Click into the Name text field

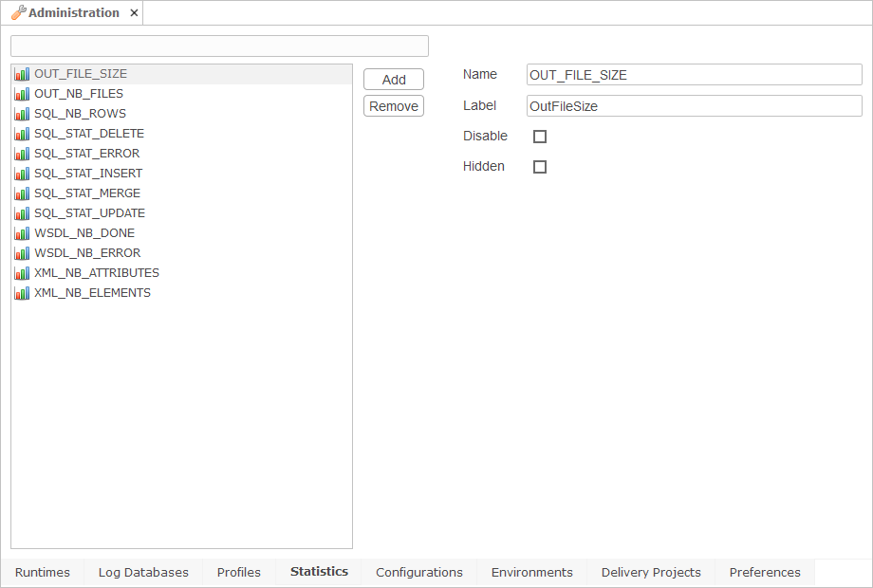tap(694, 75)
